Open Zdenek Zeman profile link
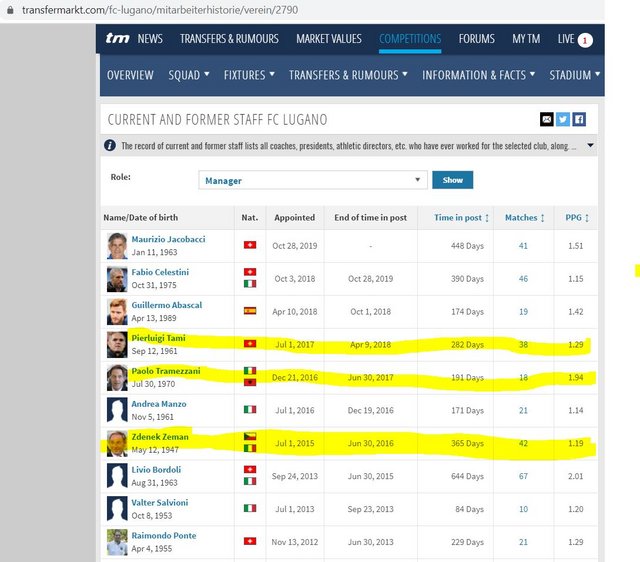 pyautogui.click(x=160, y=437)
